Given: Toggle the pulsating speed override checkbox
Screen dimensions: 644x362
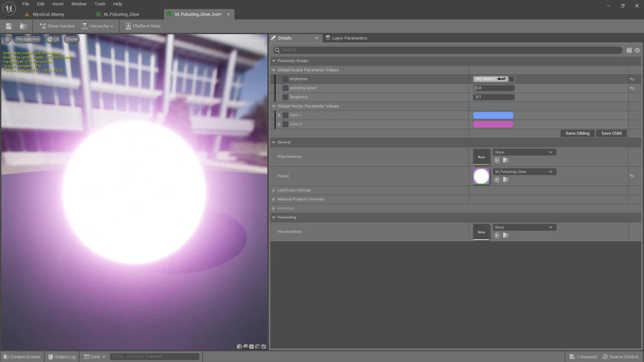Looking at the screenshot, I should click(x=285, y=88).
